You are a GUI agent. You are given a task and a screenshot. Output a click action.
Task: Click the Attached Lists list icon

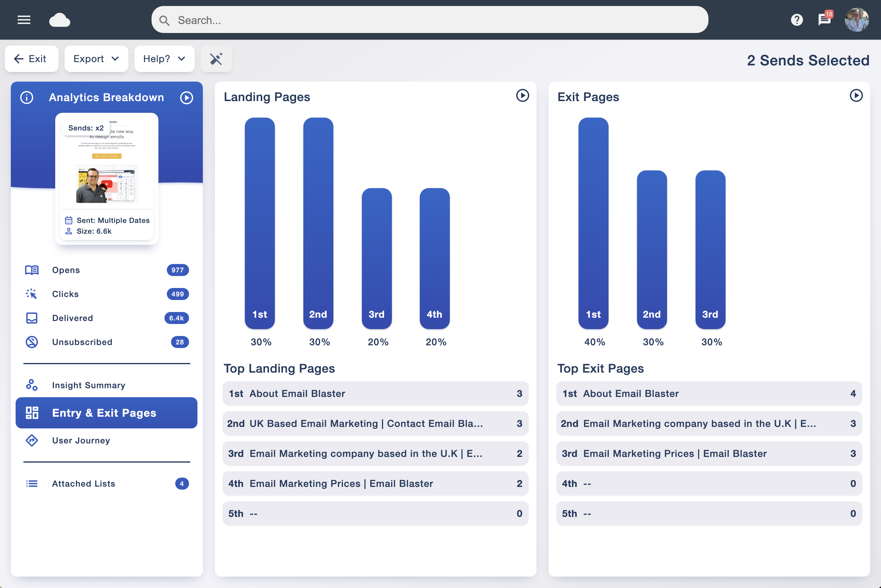point(32,484)
